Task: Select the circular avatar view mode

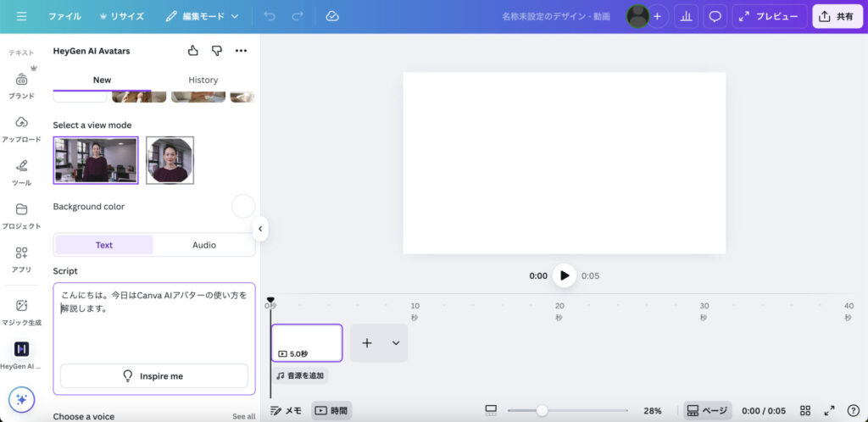Action: coord(170,160)
